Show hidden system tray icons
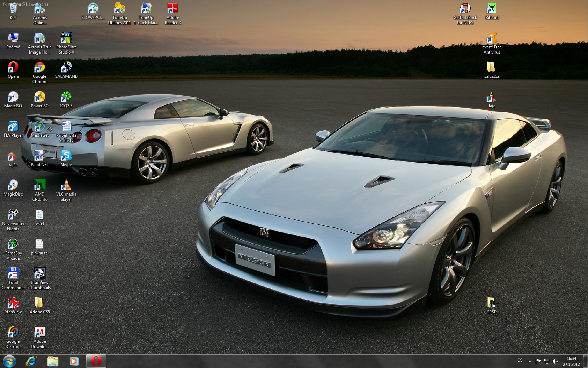 [530, 361]
